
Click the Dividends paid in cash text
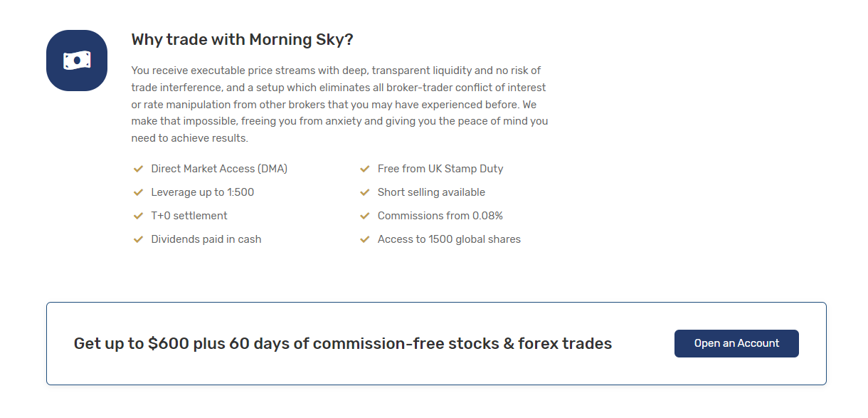click(206, 239)
